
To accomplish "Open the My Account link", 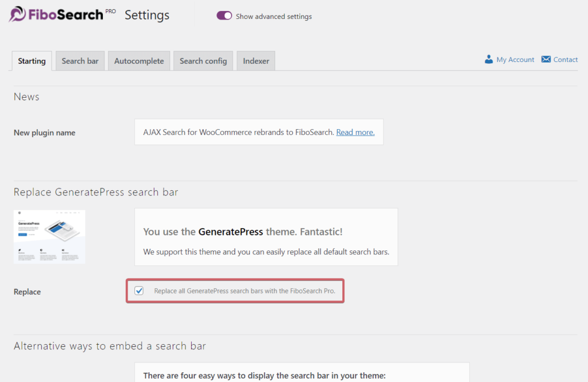I will pos(515,60).
